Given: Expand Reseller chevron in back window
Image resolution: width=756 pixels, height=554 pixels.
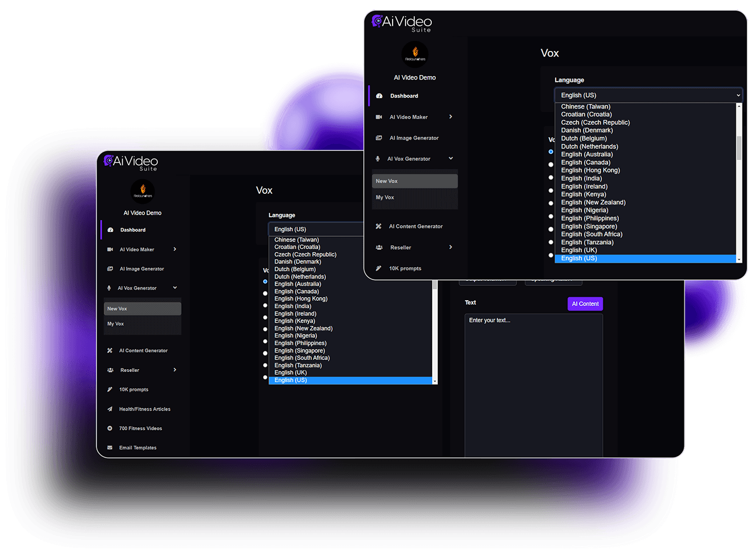Looking at the screenshot, I should point(175,370).
